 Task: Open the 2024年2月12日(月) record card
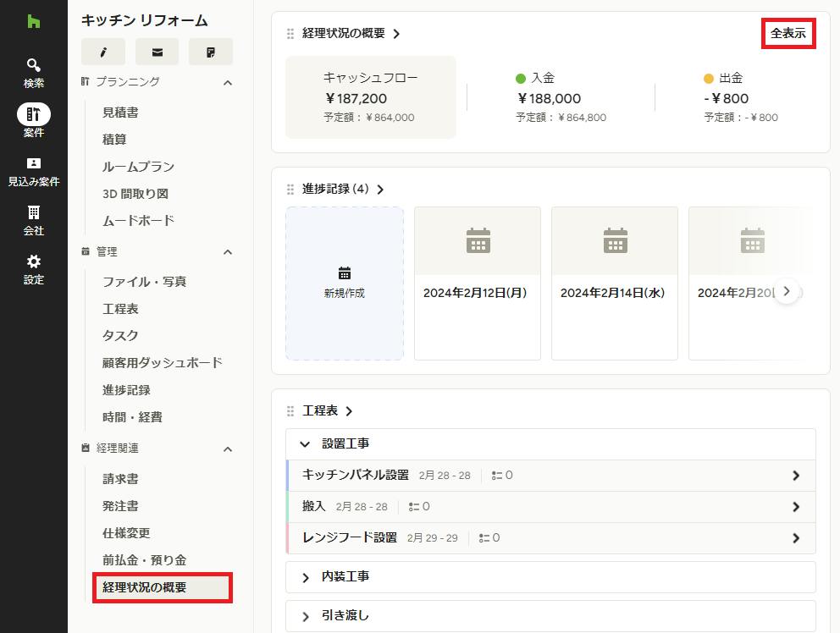(x=478, y=283)
